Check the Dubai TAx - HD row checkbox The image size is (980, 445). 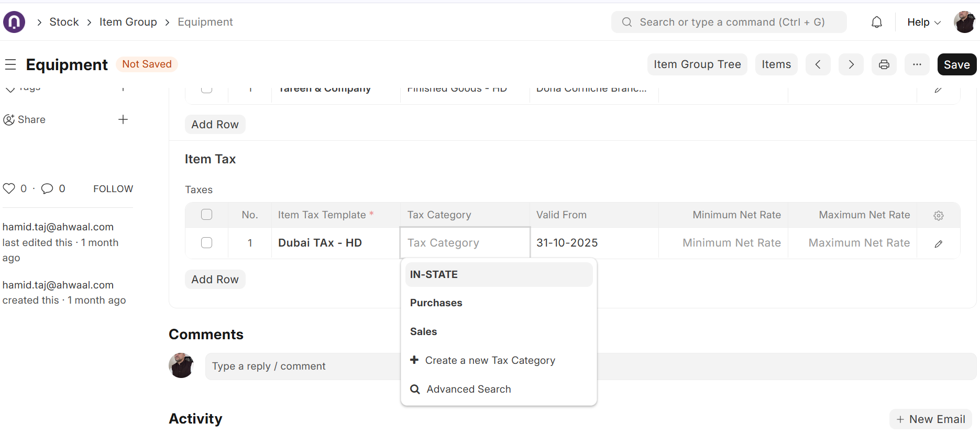pos(207,243)
